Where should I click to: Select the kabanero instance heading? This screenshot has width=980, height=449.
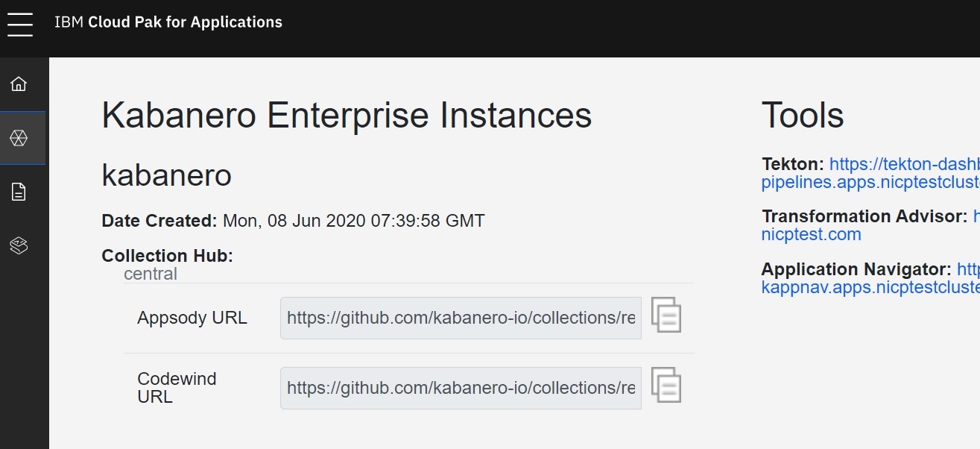coord(165,175)
